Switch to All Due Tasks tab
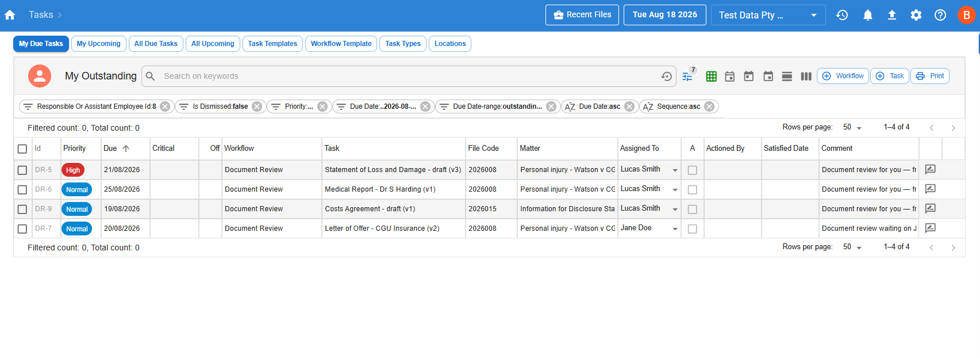 (156, 44)
